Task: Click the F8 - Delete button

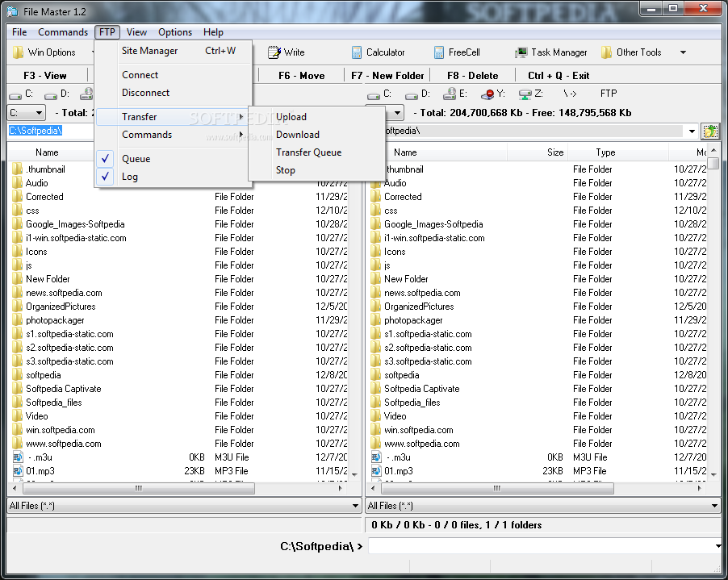Action: [473, 76]
